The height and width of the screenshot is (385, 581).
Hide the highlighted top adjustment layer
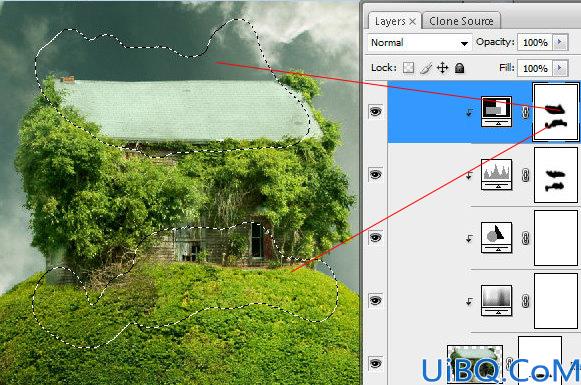coord(375,111)
